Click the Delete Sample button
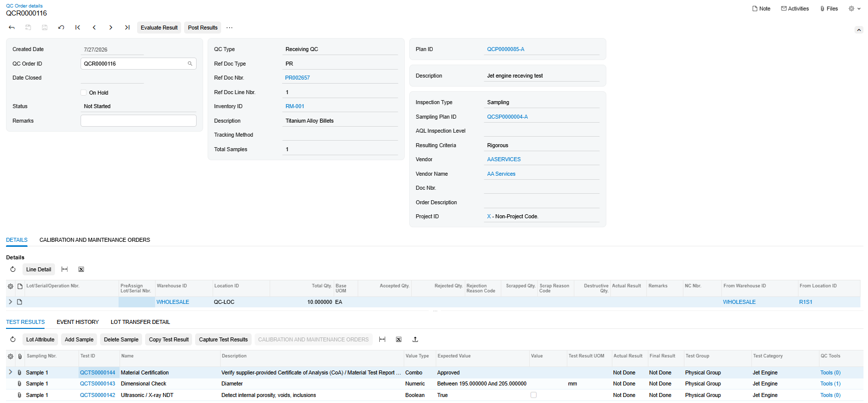Image resolution: width=868 pixels, height=403 pixels. coord(121,339)
